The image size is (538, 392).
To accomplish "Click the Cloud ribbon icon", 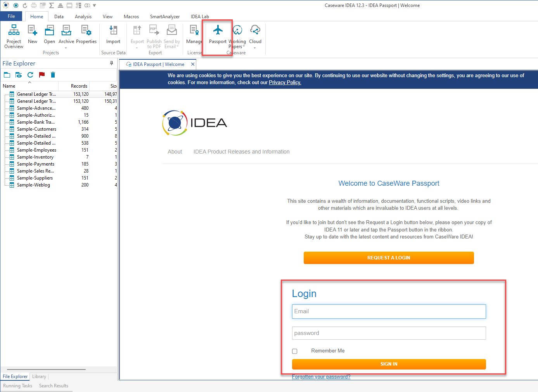I will 255,30.
